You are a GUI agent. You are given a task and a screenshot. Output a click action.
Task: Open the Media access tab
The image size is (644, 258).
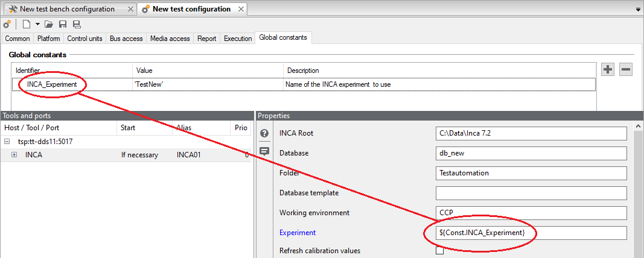[170, 38]
